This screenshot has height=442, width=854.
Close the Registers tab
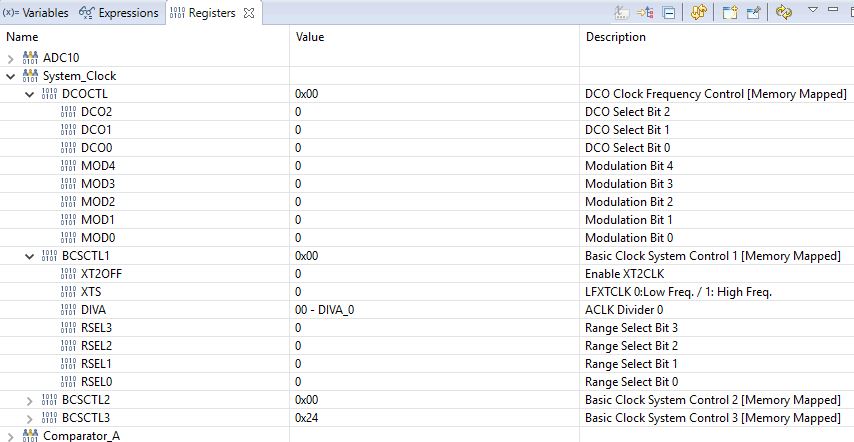(249, 13)
